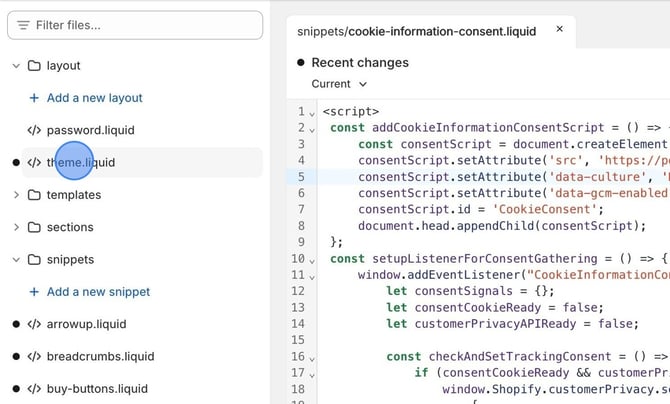The width and height of the screenshot is (670, 404).
Task: Expand the templates folder chevron
Action: tap(16, 195)
